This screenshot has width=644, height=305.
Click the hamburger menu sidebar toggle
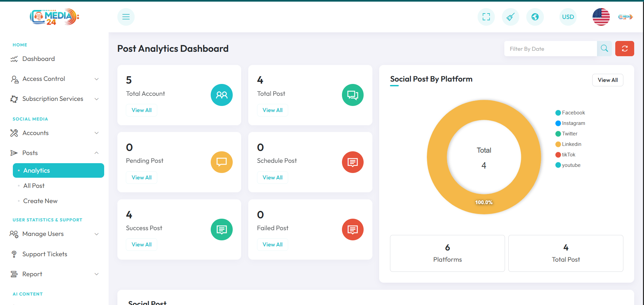tap(126, 17)
